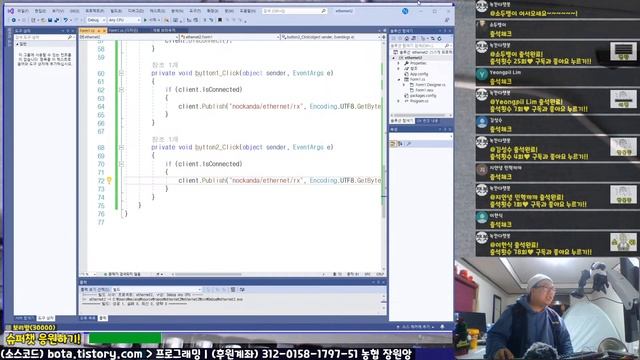The height and width of the screenshot is (360, 640).
Task: Select the Output tab at bottom
Action: coord(103,318)
